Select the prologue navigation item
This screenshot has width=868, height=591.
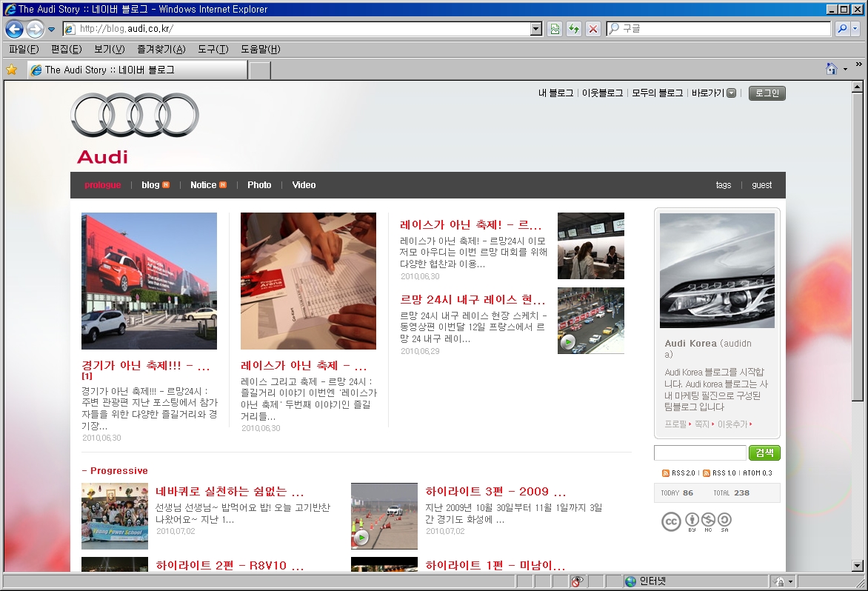tap(102, 185)
